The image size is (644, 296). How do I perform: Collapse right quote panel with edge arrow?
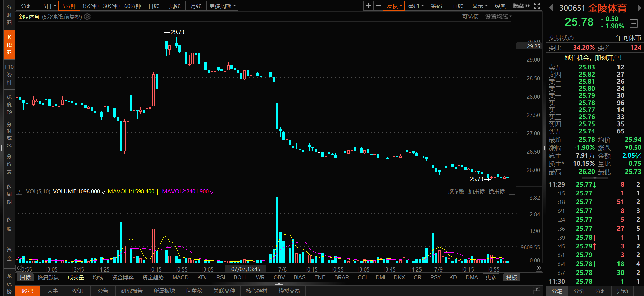544,148
